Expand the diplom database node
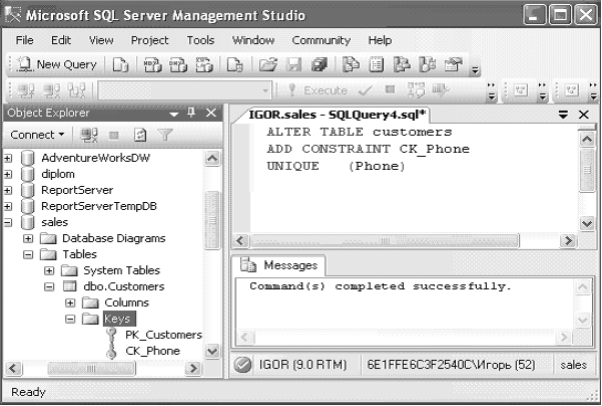 pos(8,174)
